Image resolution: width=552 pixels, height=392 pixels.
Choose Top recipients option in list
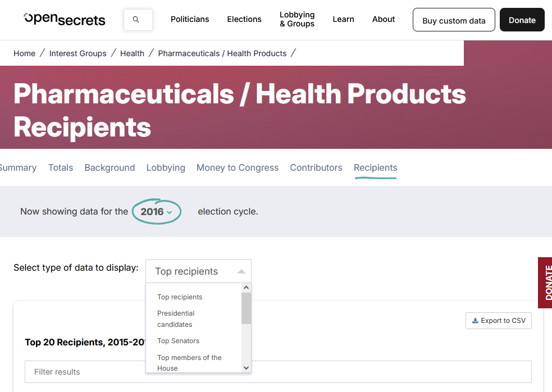[180, 297]
